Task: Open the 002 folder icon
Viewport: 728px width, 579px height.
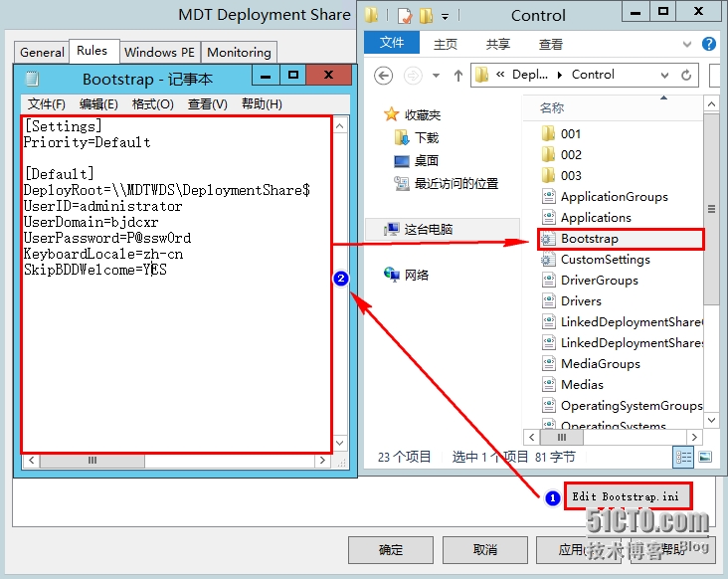Action: [x=548, y=154]
